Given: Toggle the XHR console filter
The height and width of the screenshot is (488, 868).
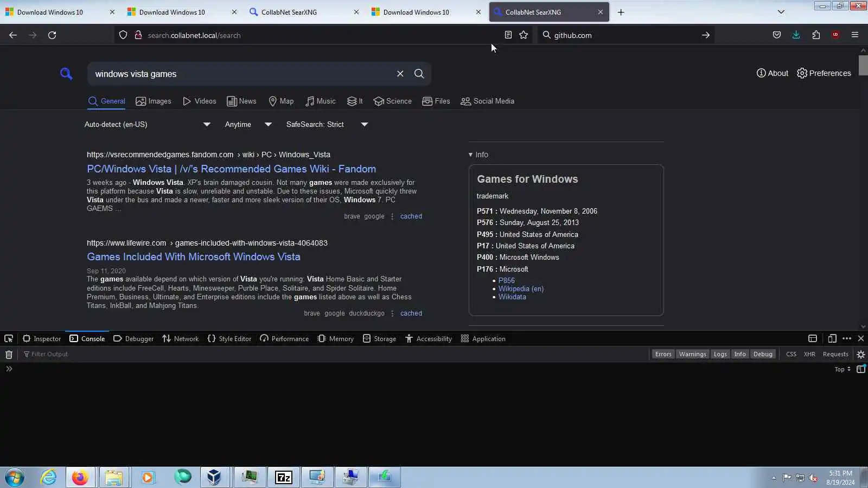Looking at the screenshot, I should coord(809,355).
